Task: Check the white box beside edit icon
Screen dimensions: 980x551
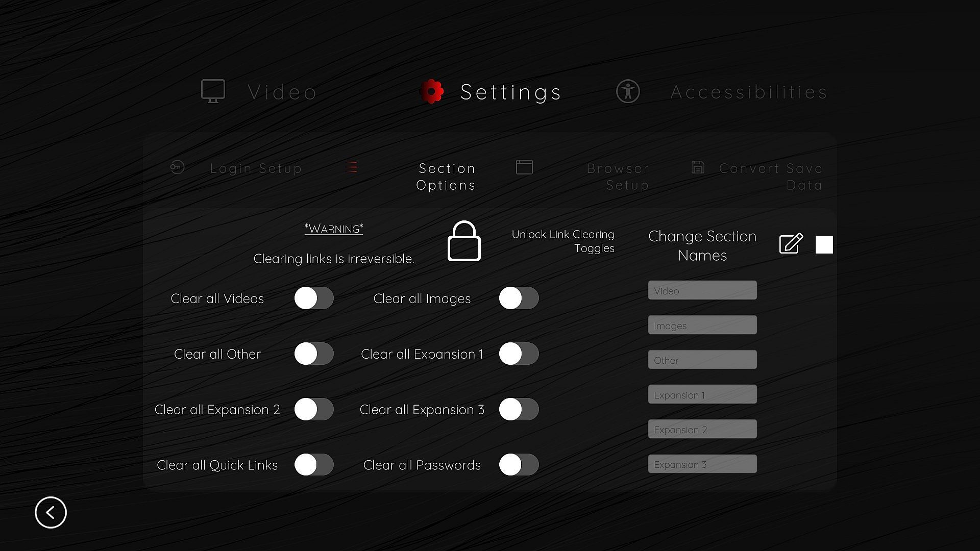Action: [824, 245]
